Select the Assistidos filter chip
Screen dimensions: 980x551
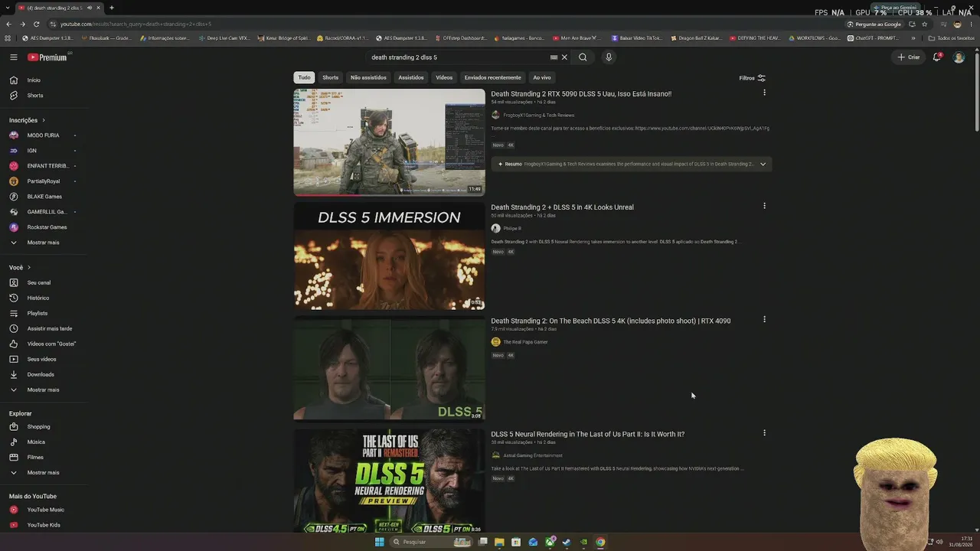pyautogui.click(x=411, y=77)
